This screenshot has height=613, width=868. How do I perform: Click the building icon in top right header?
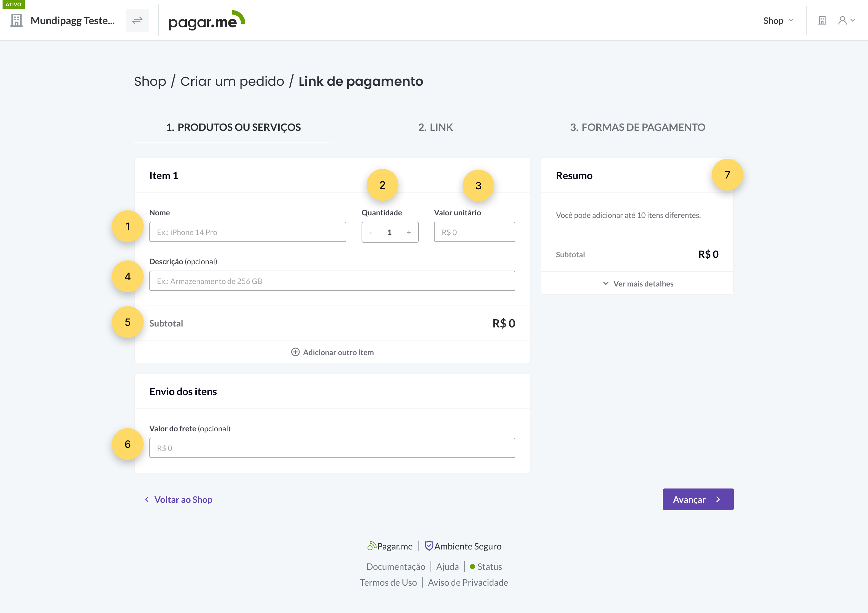pos(822,20)
